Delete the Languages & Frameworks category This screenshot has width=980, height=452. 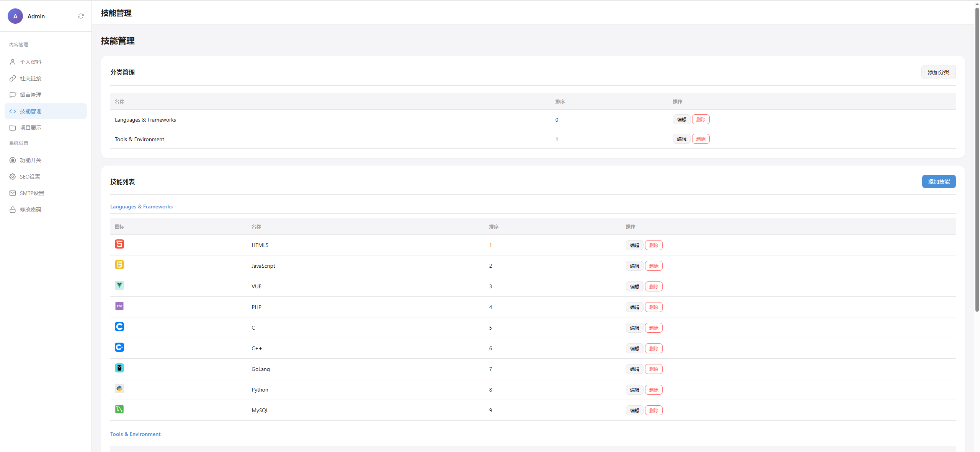coord(701,120)
